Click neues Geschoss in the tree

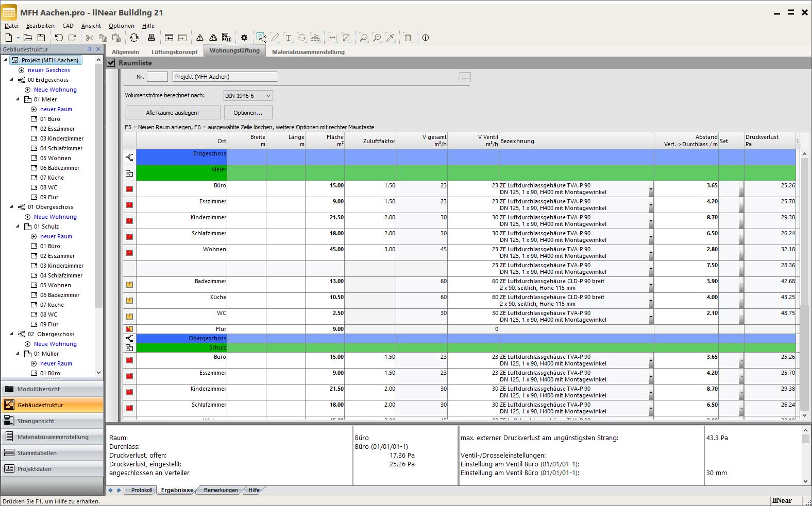pos(48,70)
